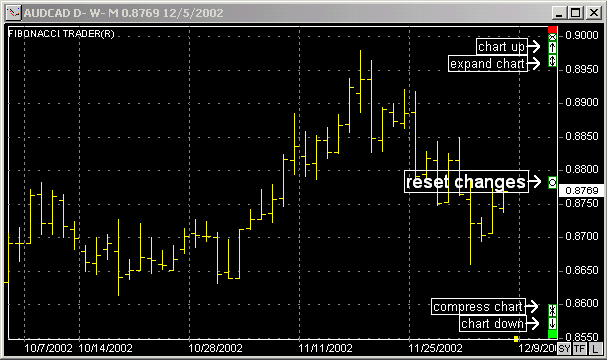
Task: Click the 11/11/2002 date label
Action: tap(325, 348)
